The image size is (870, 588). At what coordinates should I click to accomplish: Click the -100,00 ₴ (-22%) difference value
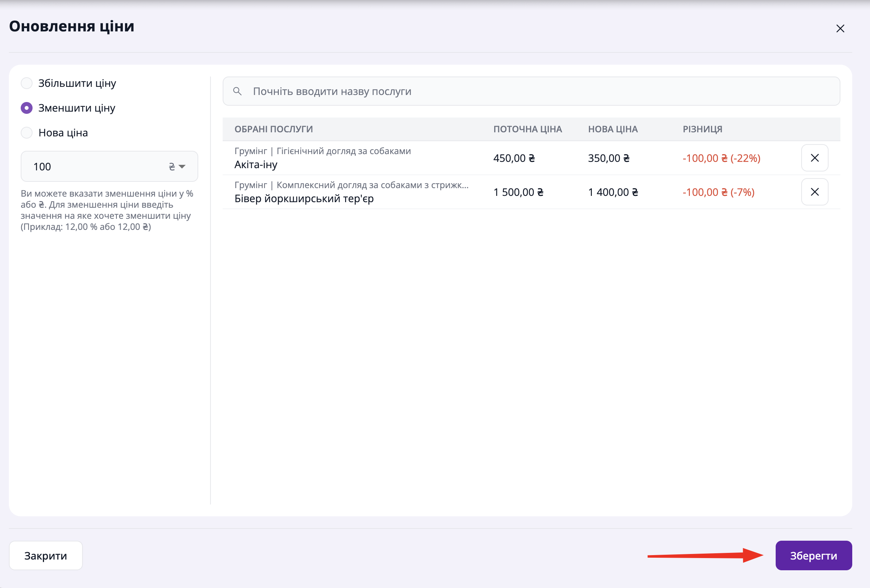(721, 158)
